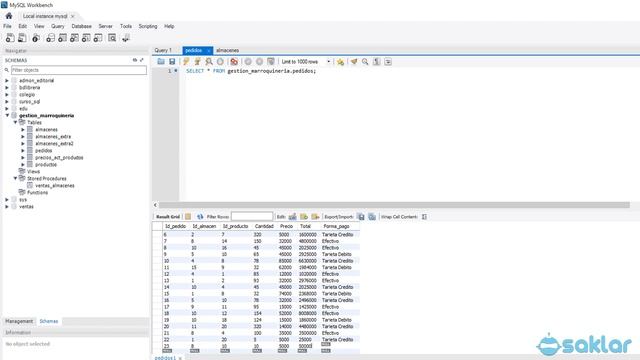This screenshot has width=640, height=360.
Task: Expand the colegio schema
Action: [7, 94]
